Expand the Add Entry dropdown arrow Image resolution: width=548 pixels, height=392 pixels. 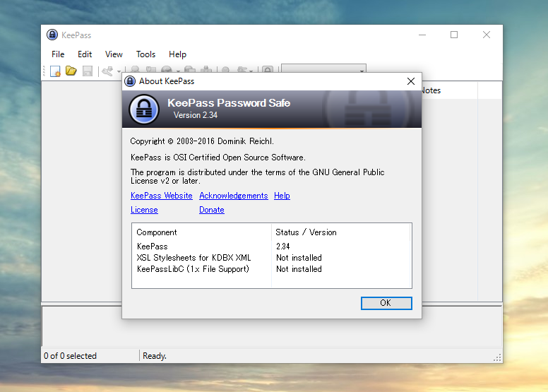118,71
